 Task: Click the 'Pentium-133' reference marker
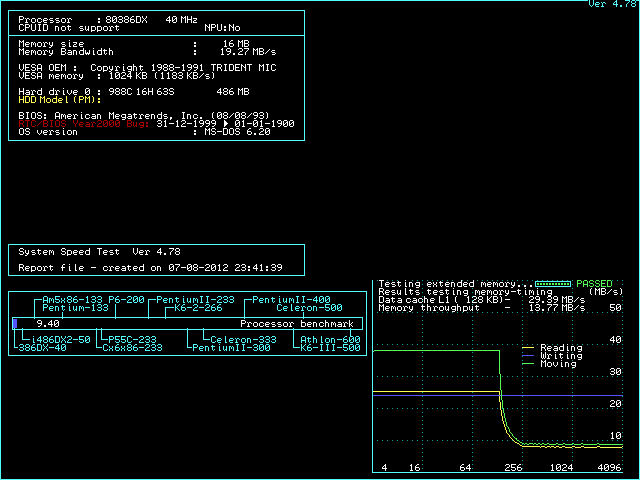pyautogui.click(x=75, y=308)
